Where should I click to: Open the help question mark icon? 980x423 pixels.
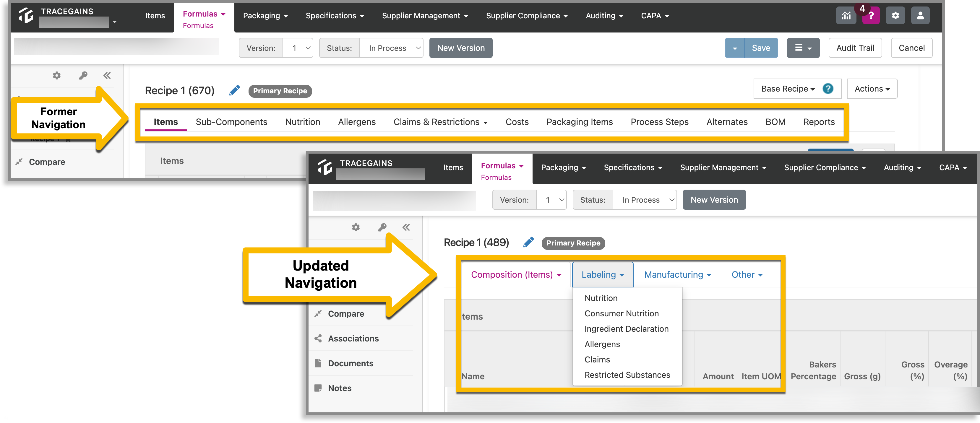[871, 16]
